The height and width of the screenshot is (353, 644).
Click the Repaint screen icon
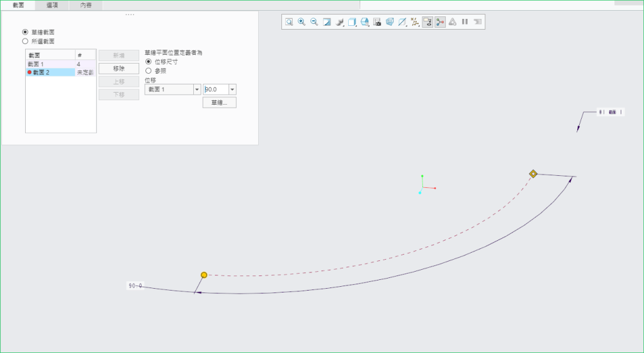pos(327,21)
